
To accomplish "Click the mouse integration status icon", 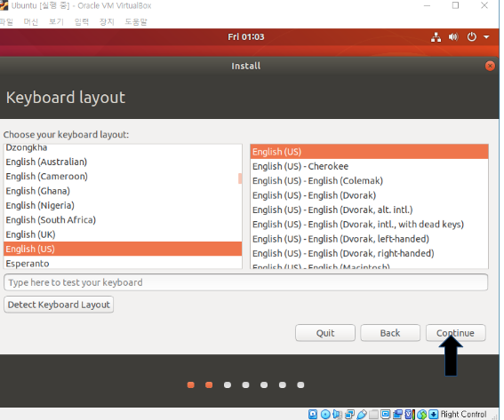I will (x=421, y=414).
